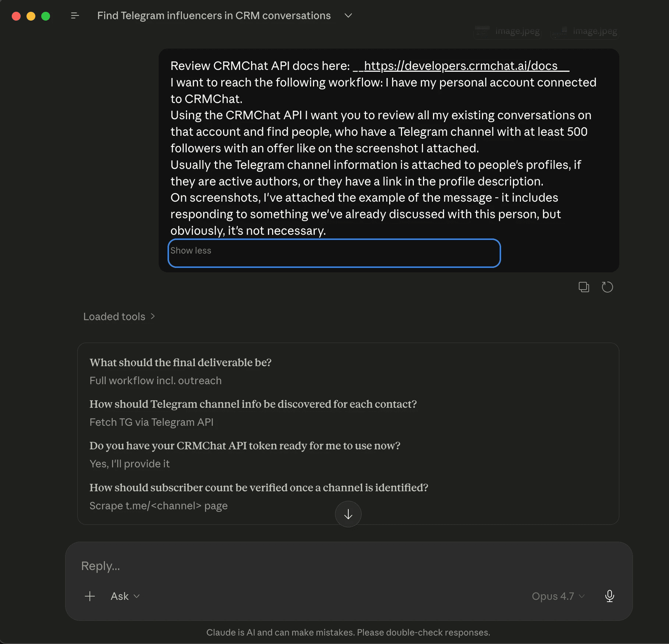Select answer 'Yes, I'll provide it'
This screenshot has width=669, height=644.
tap(130, 464)
